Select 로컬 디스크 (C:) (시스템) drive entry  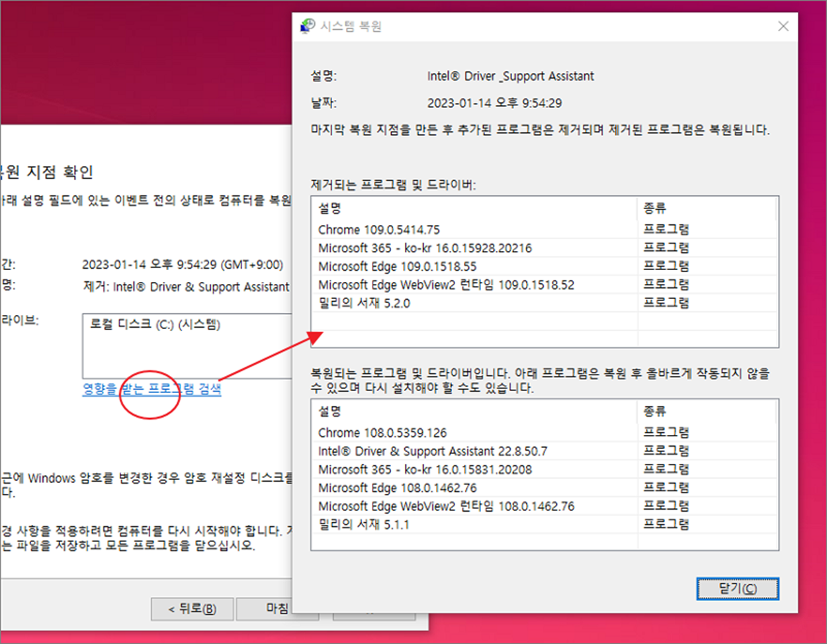tap(155, 325)
